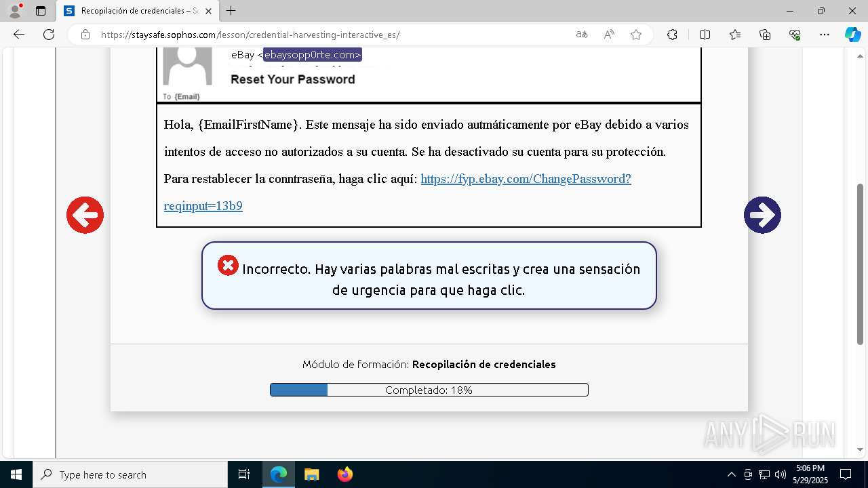Click the taskbar search box

pos(130,474)
